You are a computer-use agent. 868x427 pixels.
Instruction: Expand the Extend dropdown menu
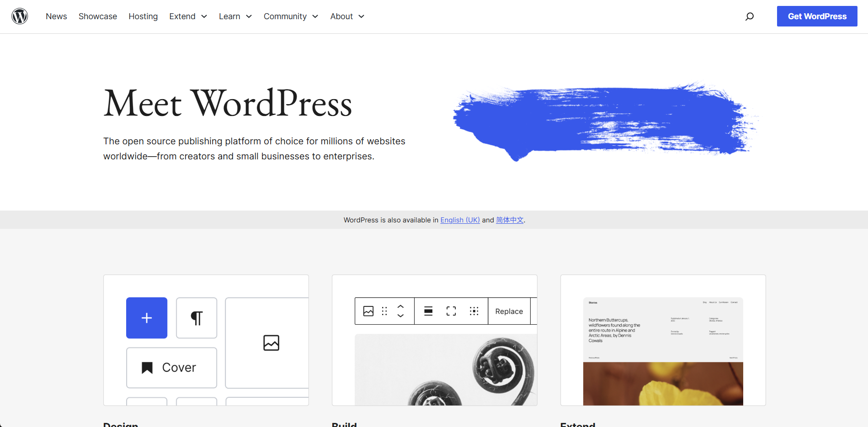188,16
